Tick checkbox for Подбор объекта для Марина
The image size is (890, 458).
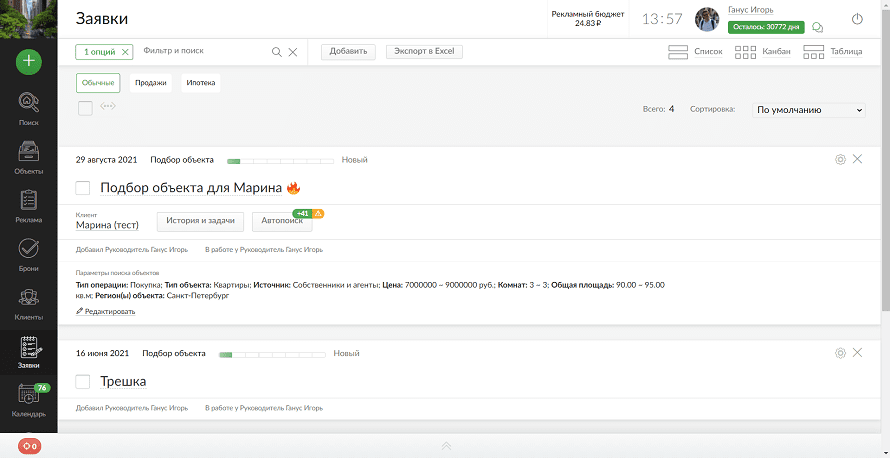point(83,188)
